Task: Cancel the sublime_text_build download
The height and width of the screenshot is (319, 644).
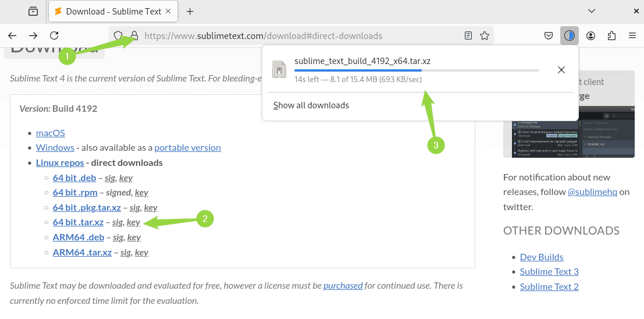Action: pos(561,70)
